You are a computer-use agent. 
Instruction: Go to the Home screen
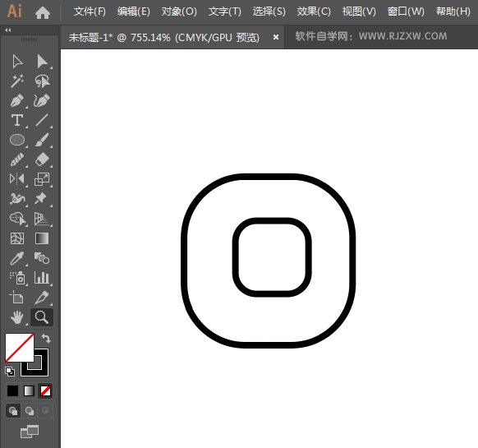pos(43,12)
